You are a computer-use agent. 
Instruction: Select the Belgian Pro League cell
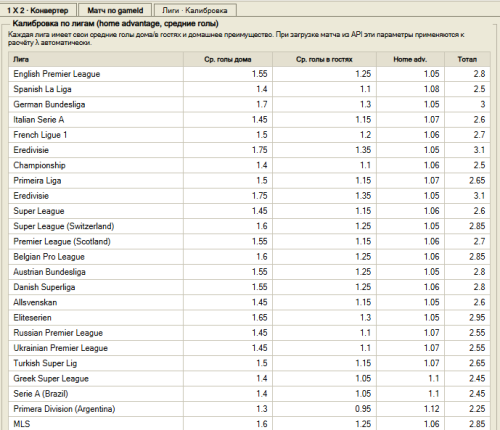click(96, 257)
